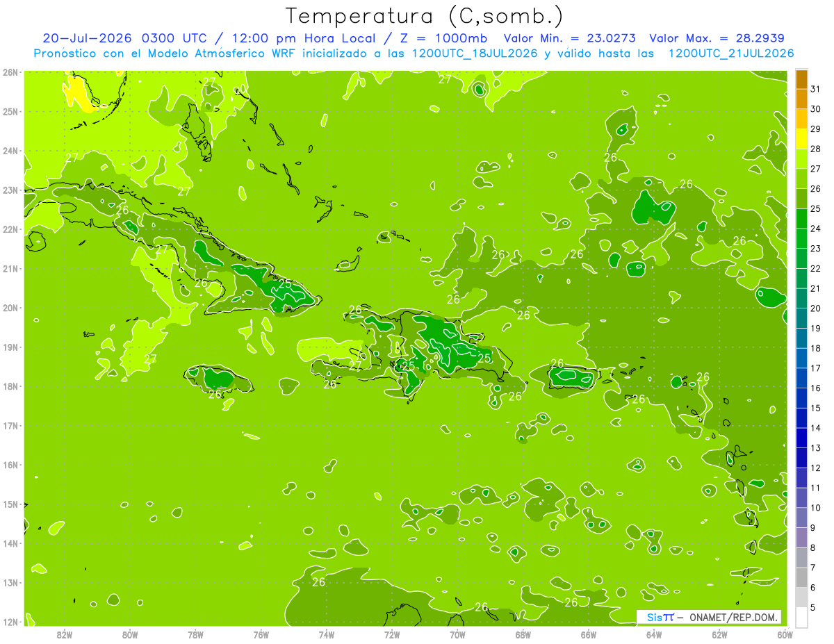Click the brown legend swatch above 31
This screenshot has width=834, height=644.
(801, 80)
